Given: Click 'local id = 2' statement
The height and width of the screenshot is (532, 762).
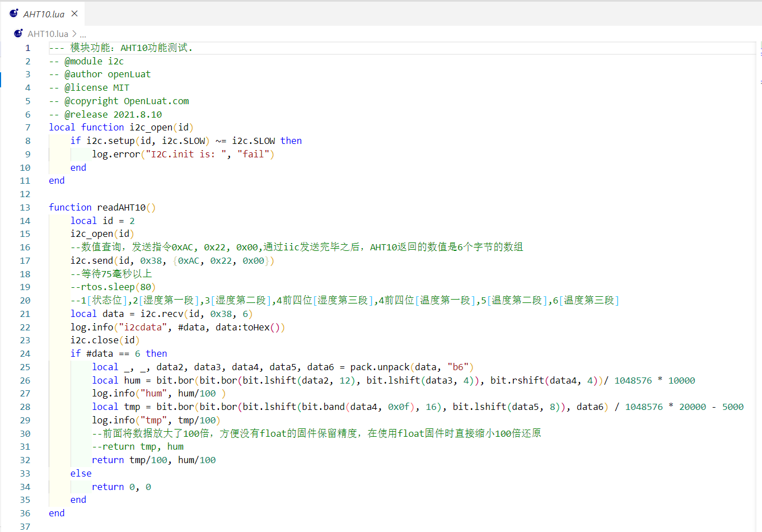Looking at the screenshot, I should tap(102, 221).
